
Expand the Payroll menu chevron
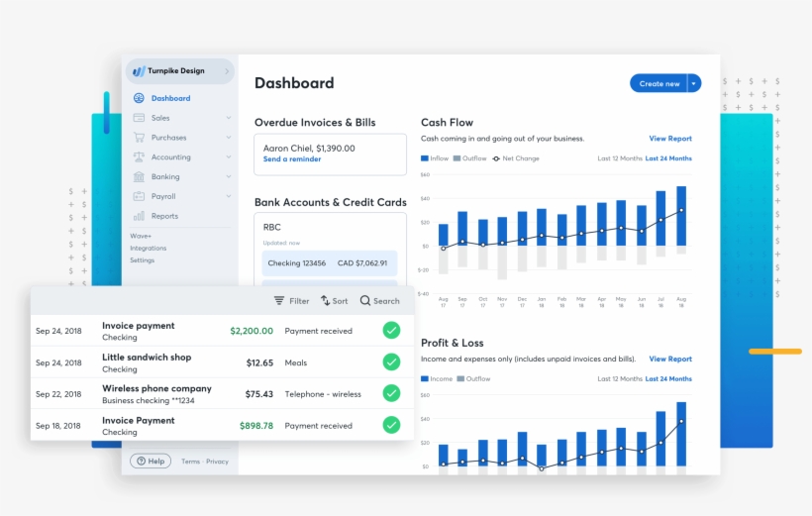point(229,196)
